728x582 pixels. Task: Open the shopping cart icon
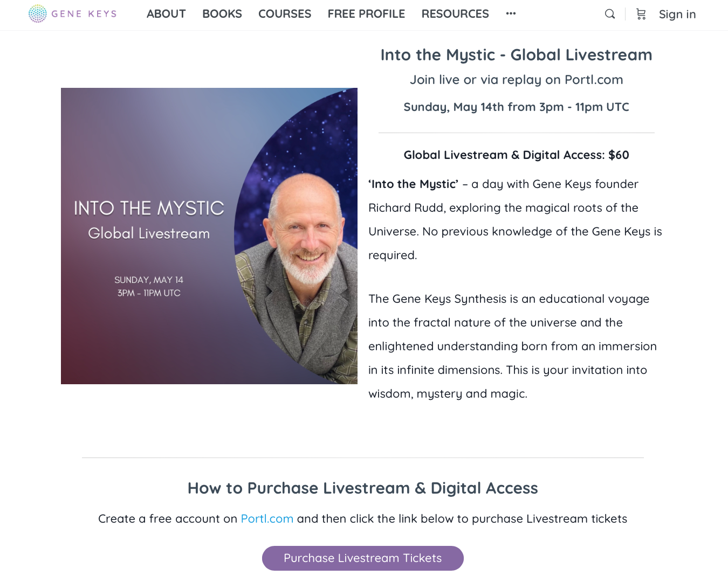(641, 14)
